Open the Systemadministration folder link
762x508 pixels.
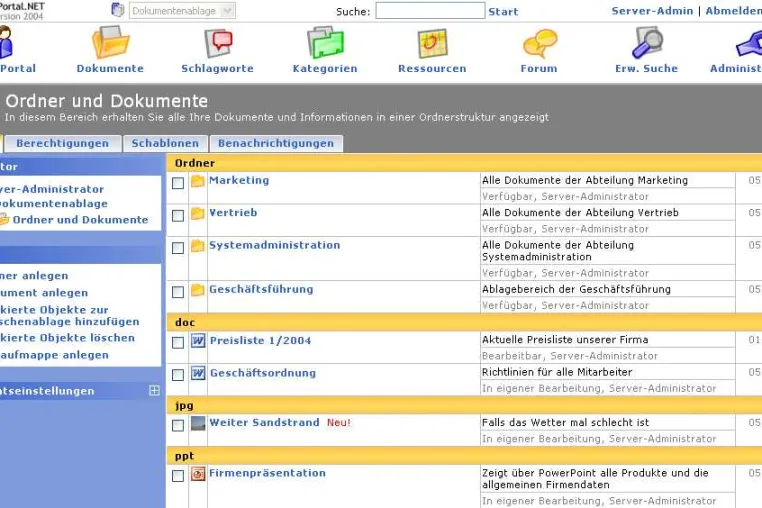point(275,245)
